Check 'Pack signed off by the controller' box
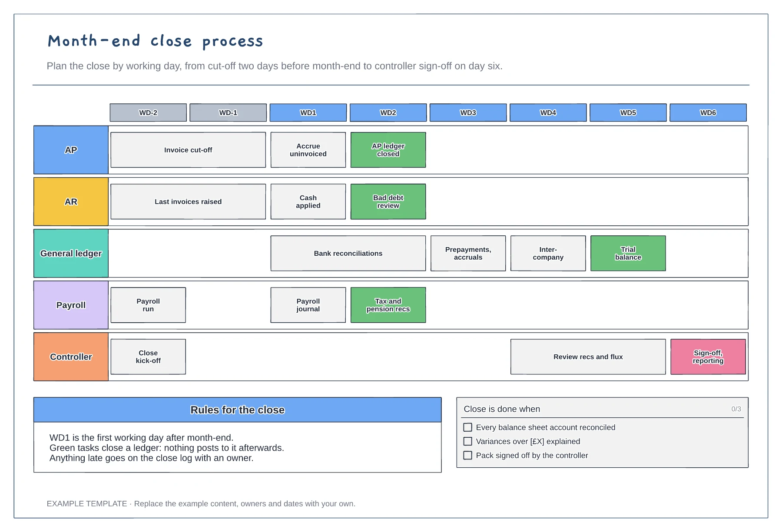The image size is (782, 532). (x=467, y=455)
